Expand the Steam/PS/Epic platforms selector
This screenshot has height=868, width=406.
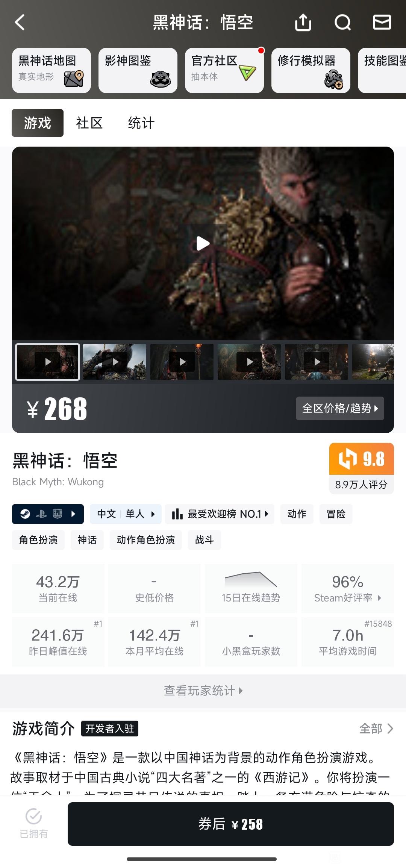click(x=48, y=514)
